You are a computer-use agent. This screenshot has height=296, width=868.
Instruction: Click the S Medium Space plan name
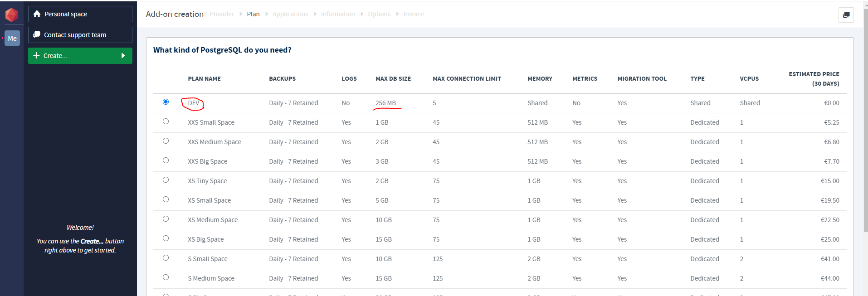pyautogui.click(x=211, y=278)
